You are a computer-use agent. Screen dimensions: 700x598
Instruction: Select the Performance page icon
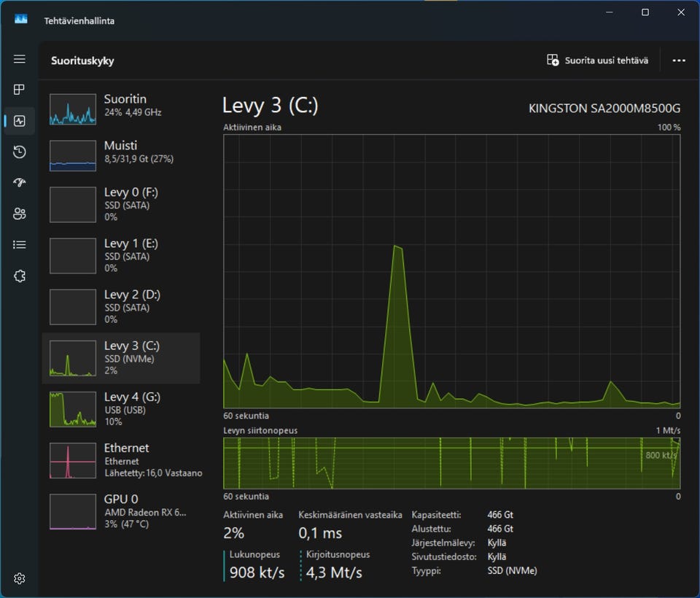(20, 121)
